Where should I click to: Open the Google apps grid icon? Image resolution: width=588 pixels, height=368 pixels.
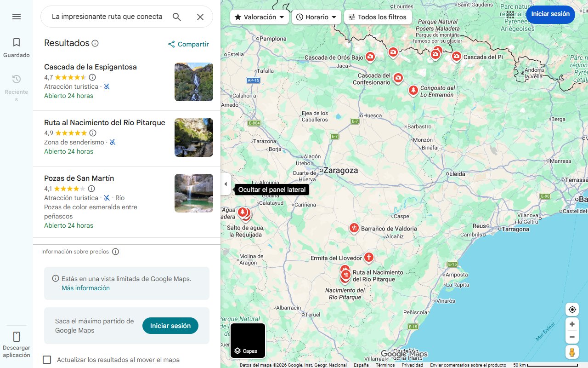pyautogui.click(x=510, y=15)
